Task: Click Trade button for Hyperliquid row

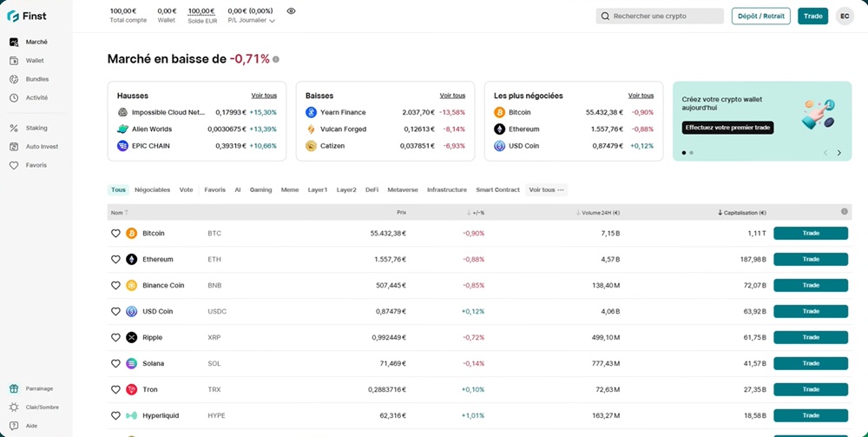Action: 811,415
